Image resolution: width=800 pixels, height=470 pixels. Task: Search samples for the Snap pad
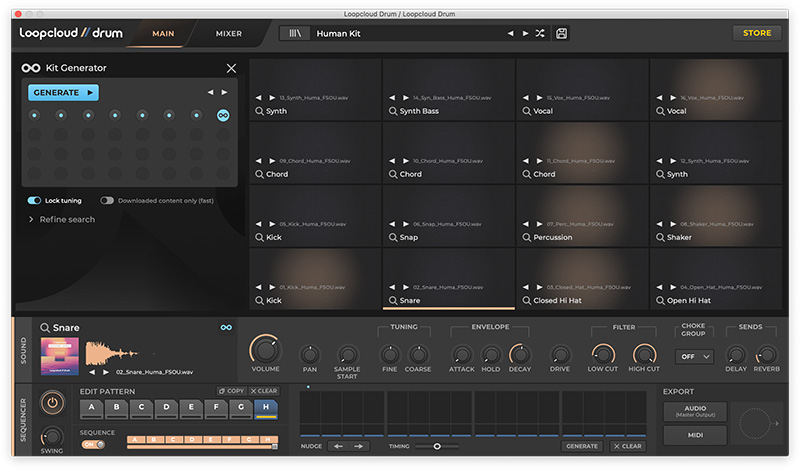point(392,237)
